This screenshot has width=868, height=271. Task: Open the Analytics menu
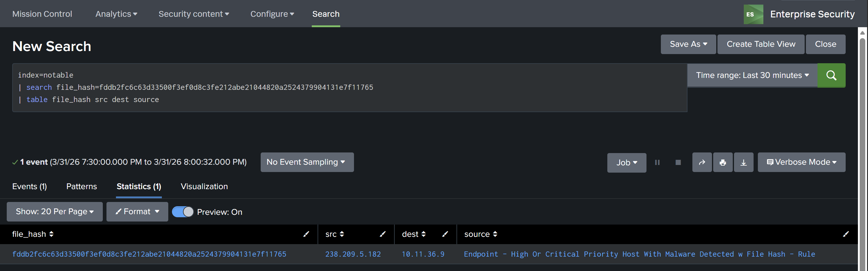(x=116, y=14)
